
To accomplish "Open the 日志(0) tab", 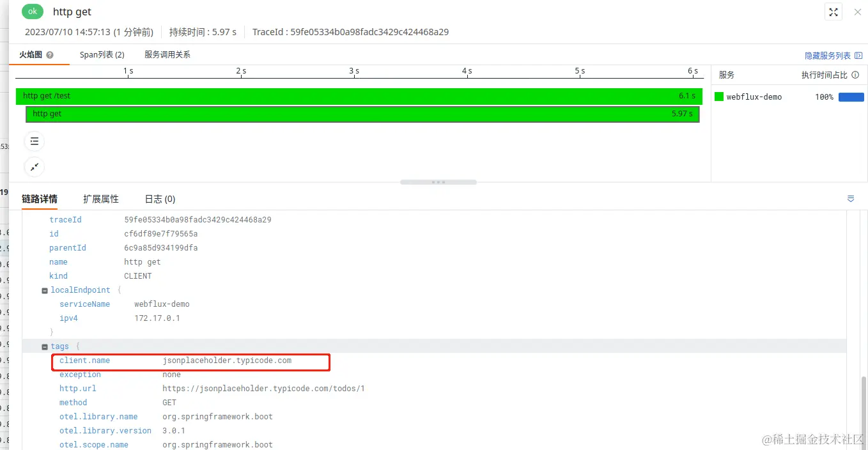I will coord(159,199).
